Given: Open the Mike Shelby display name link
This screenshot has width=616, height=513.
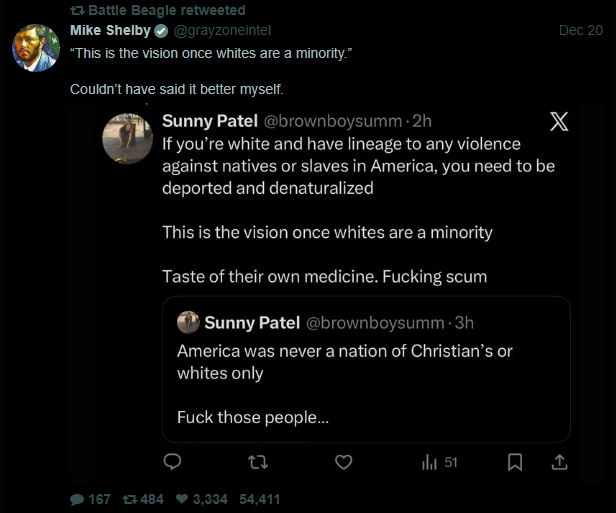Looking at the screenshot, I should [x=110, y=30].
